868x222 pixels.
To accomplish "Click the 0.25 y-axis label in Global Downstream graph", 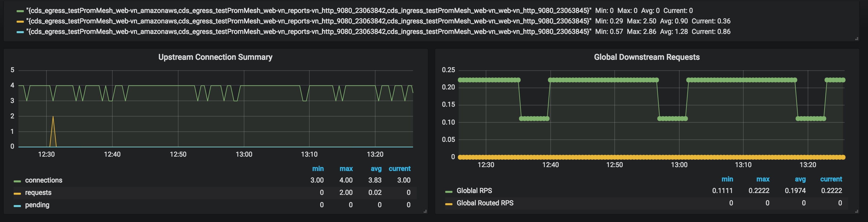I will [448, 70].
